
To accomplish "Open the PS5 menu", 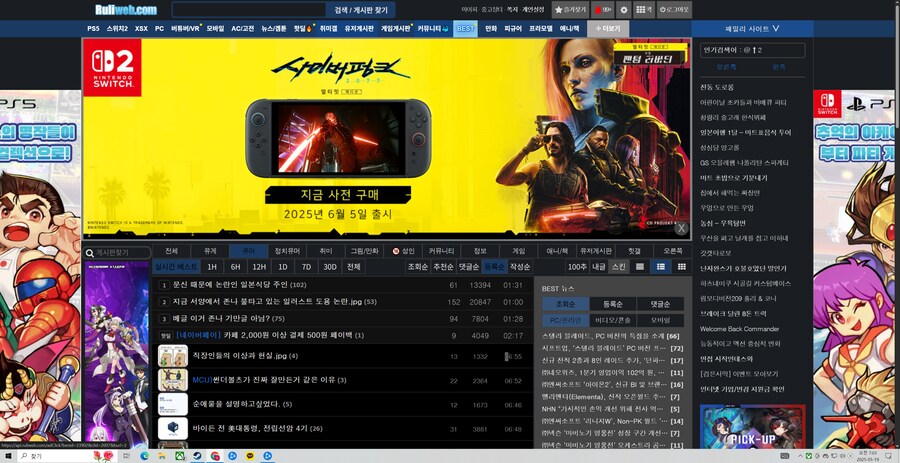I will pyautogui.click(x=93, y=29).
